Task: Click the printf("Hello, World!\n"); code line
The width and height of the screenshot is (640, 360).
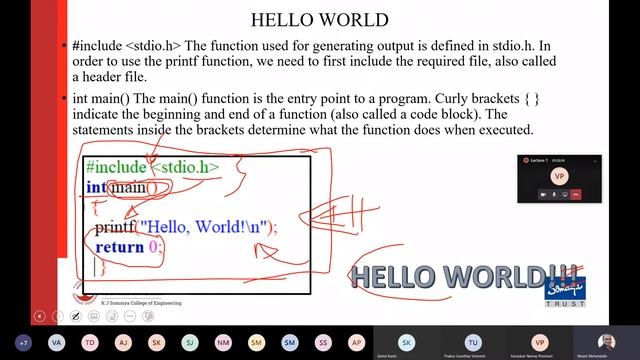Action: (x=186, y=227)
